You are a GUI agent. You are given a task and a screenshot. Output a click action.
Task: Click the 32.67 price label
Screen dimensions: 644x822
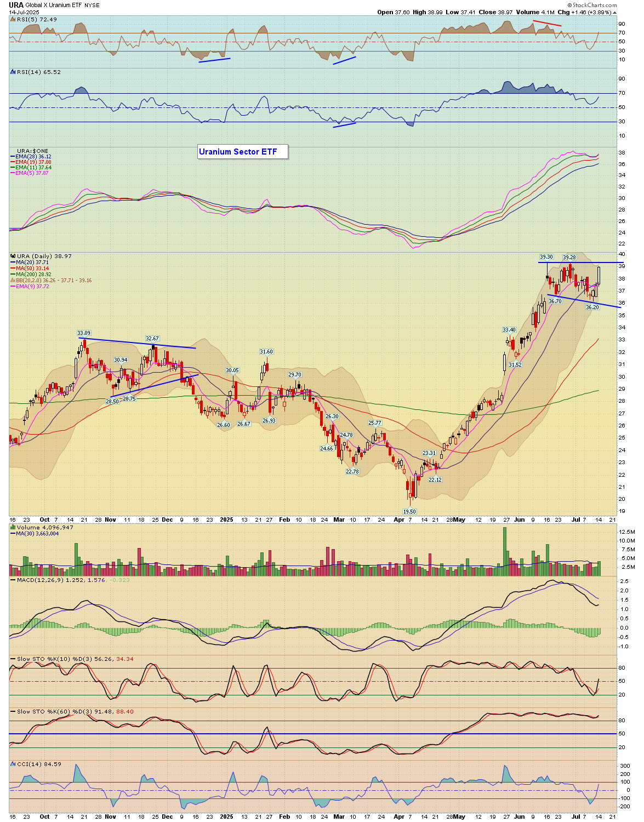152,339
